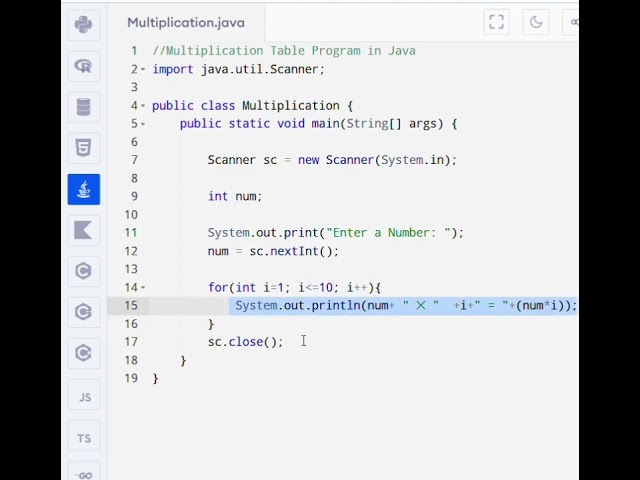Viewport: 640px width, 480px height.
Task: Click line number 19 in the gutter
Action: [131, 378]
